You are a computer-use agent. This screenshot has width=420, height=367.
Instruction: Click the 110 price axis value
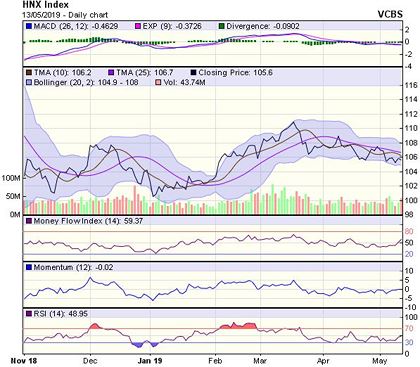(x=411, y=128)
